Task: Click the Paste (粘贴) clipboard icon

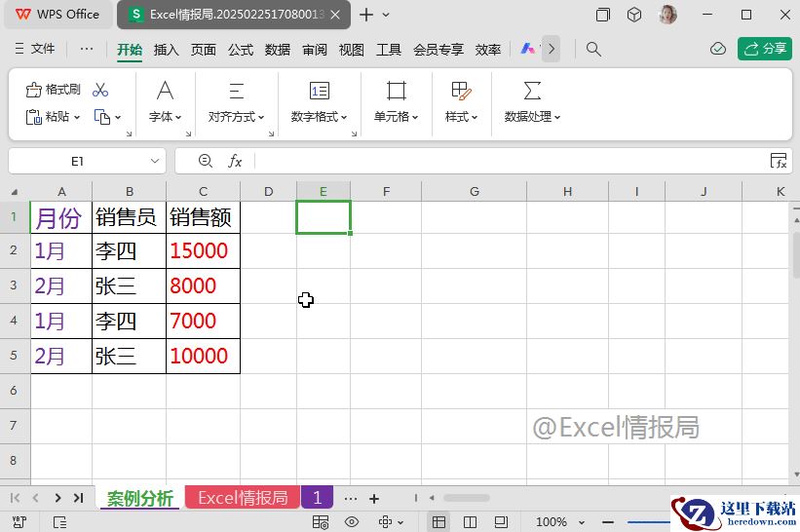Action: point(34,117)
